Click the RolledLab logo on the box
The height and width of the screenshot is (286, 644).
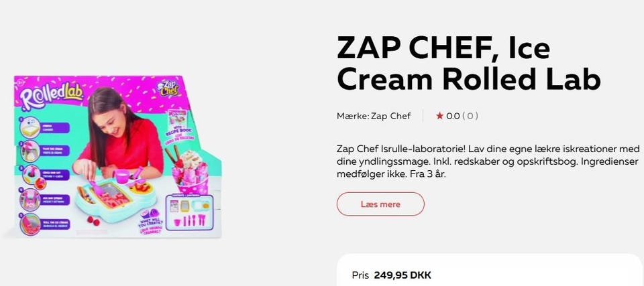pos(52,98)
